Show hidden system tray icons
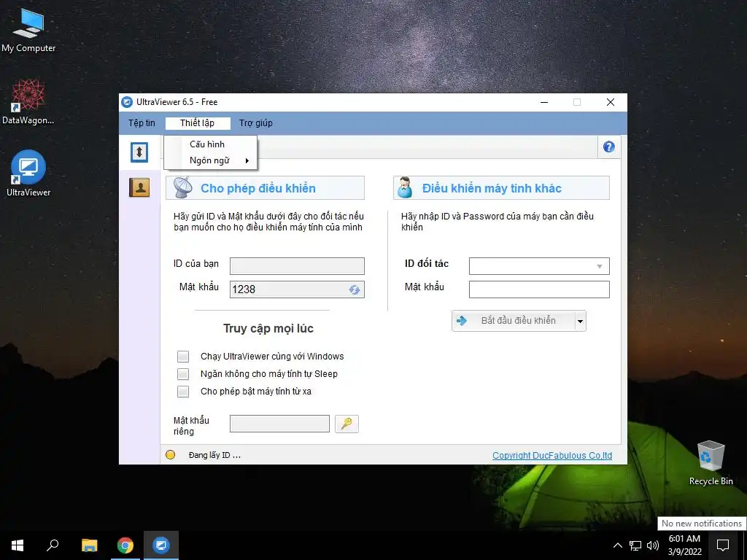 (617, 545)
